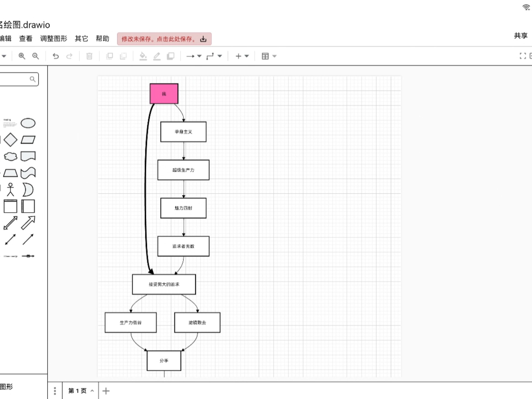This screenshot has height=399, width=532.
Task: Select the Zoom Out tool
Action: [35, 56]
